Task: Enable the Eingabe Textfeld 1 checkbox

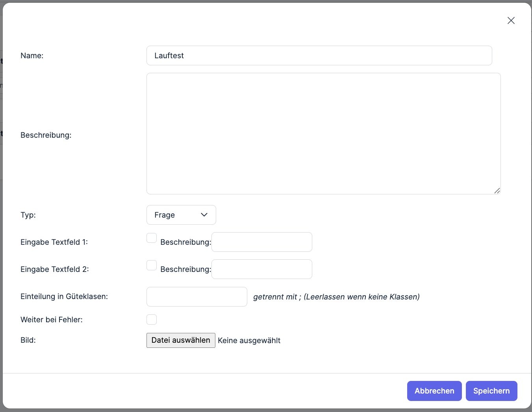Action: pos(152,238)
